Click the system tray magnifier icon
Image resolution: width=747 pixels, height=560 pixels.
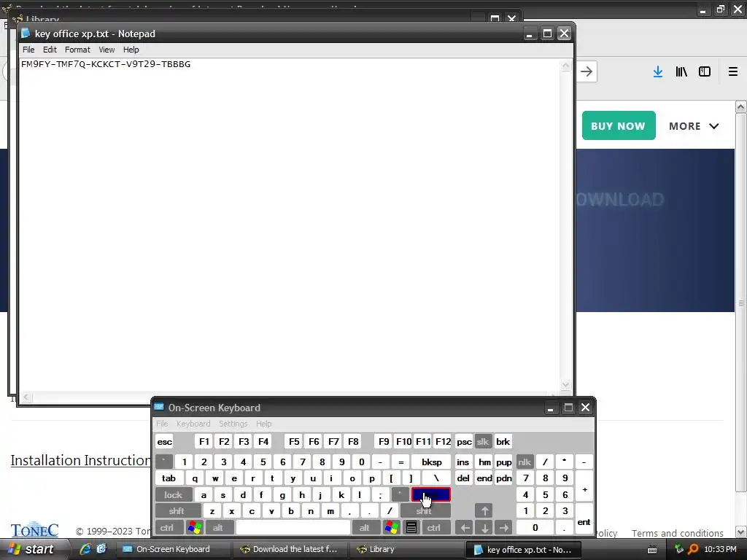(693, 550)
